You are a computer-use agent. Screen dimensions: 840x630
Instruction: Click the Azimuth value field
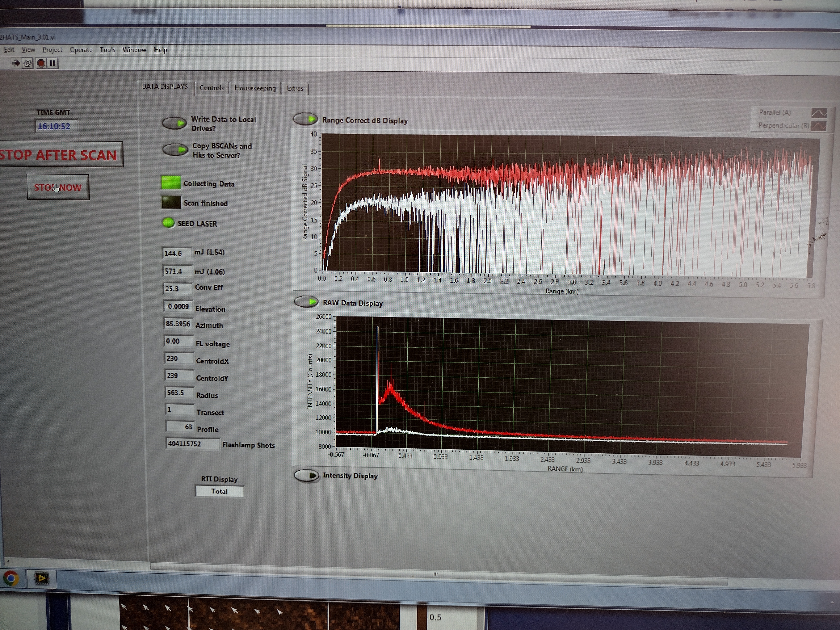point(178,324)
